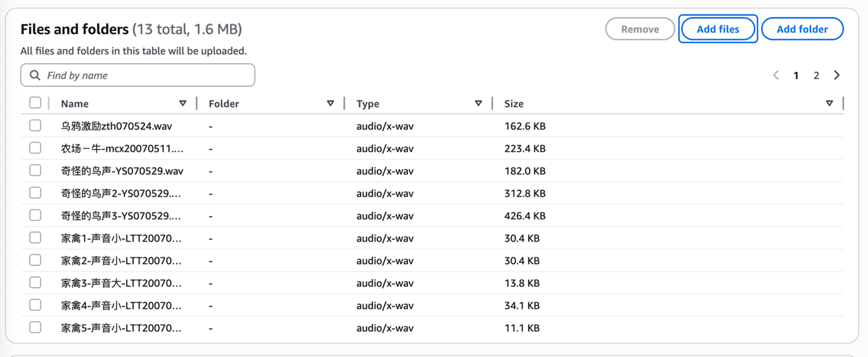The height and width of the screenshot is (357, 868).
Task: Sort by Size column arrow
Action: coord(829,103)
